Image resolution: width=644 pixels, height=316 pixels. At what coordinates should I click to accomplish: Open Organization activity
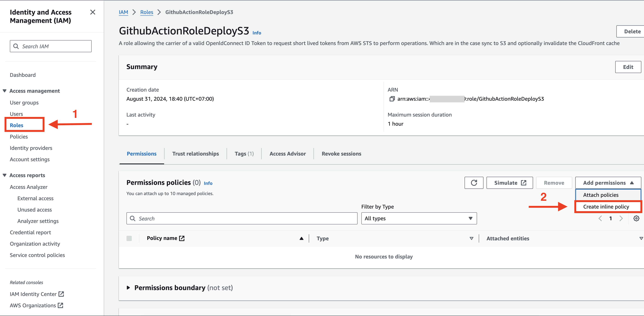click(35, 244)
